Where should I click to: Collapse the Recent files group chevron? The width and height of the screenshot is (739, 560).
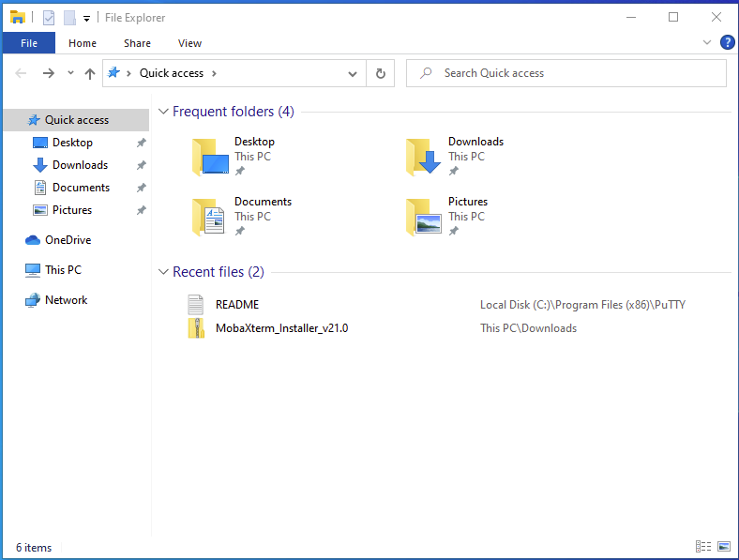[163, 272]
